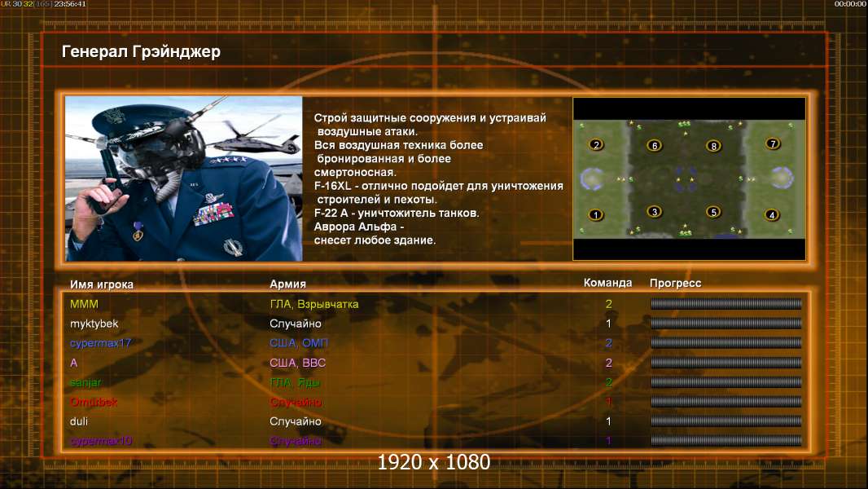Click the line 'воздушные атаки.'

click(x=367, y=132)
